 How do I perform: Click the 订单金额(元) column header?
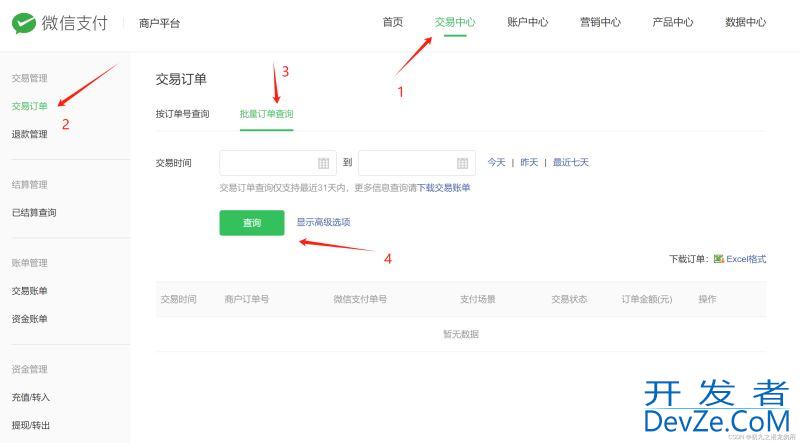click(646, 299)
